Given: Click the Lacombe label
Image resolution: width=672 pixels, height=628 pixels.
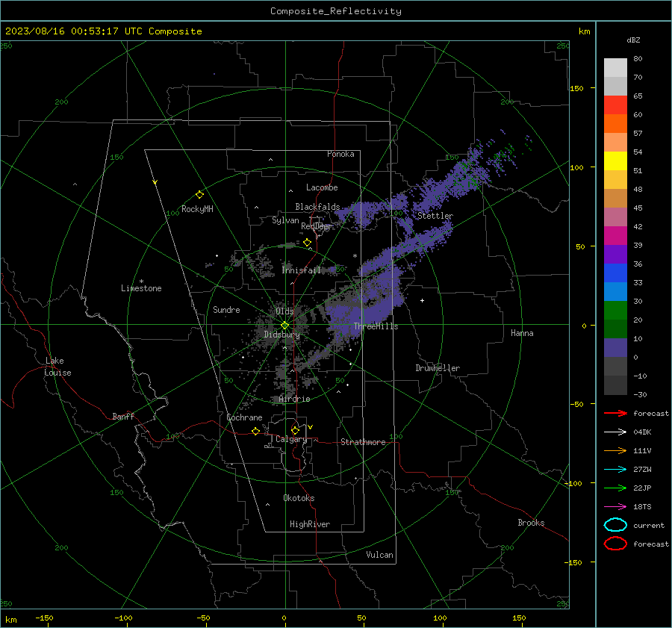Looking at the screenshot, I should [x=322, y=187].
